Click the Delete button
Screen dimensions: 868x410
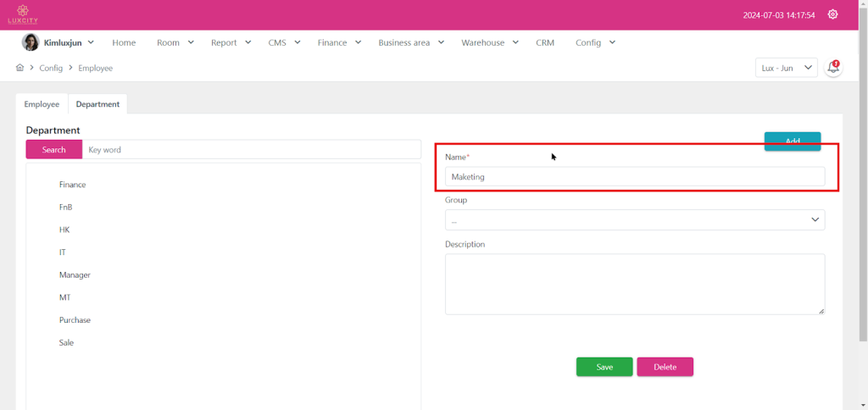click(665, 367)
